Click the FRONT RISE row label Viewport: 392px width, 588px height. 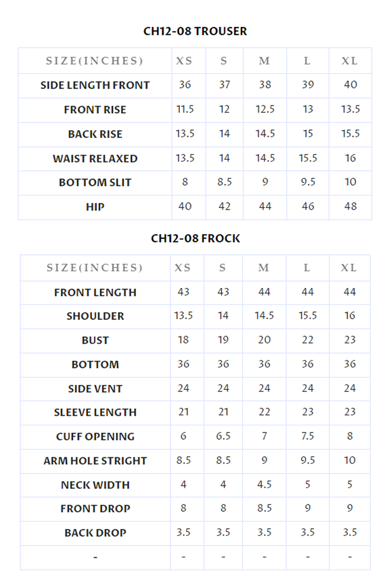(95, 110)
